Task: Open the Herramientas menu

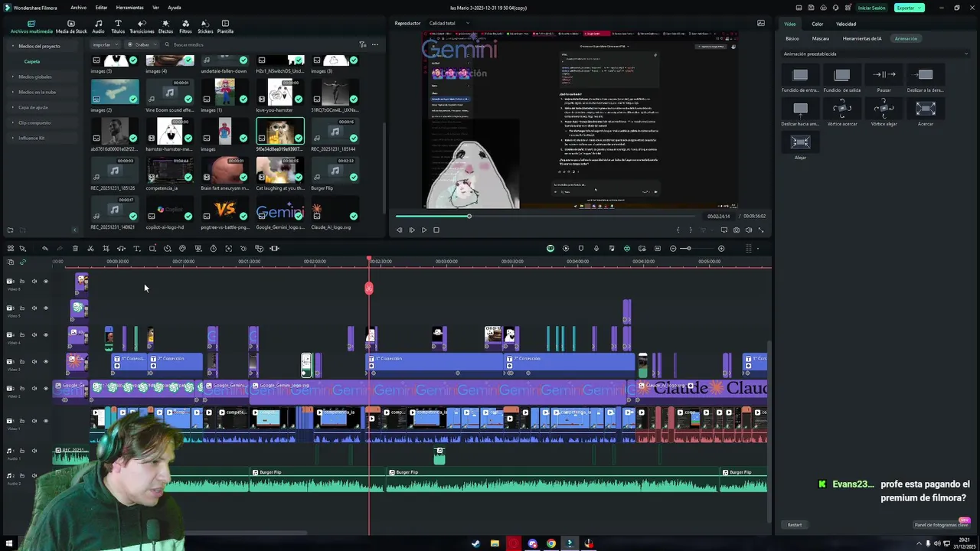Action: click(129, 8)
